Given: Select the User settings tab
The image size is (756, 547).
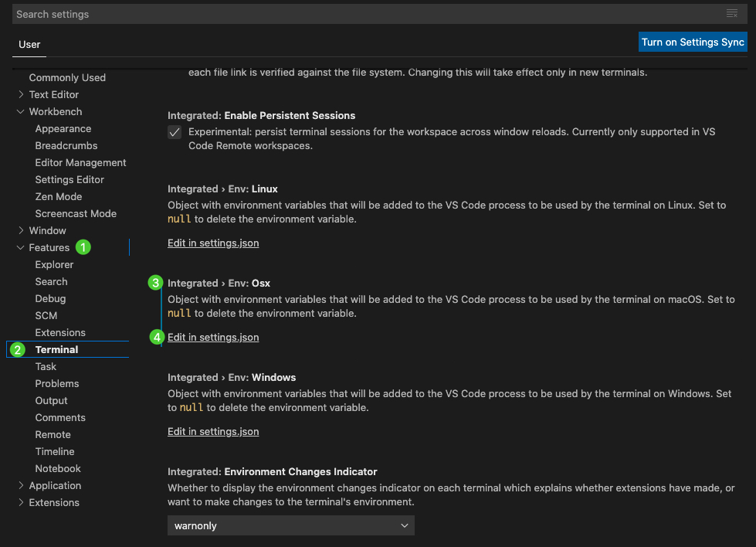Looking at the screenshot, I should [x=29, y=44].
